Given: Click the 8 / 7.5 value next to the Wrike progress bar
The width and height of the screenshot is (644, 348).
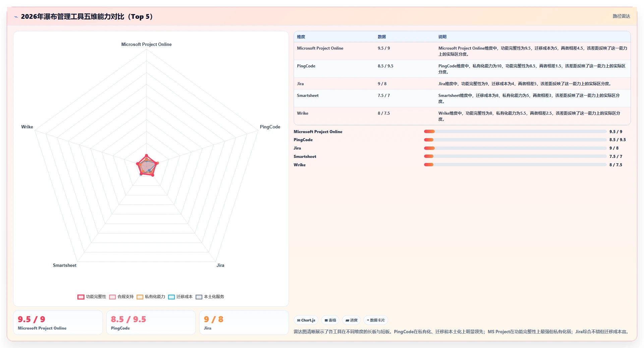Looking at the screenshot, I should (x=616, y=165).
